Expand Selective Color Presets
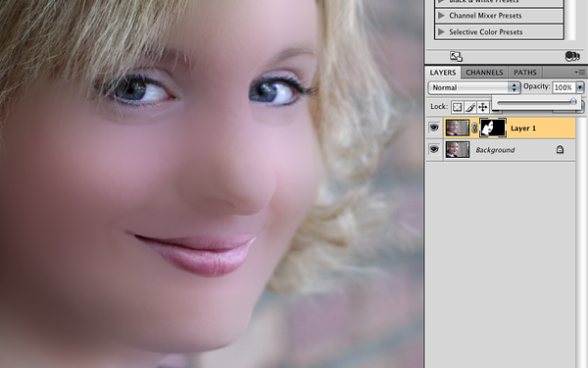 pos(499,32)
